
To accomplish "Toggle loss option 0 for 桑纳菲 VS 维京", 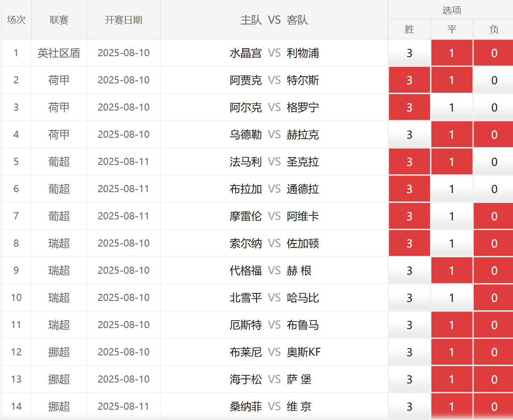I will (494, 406).
